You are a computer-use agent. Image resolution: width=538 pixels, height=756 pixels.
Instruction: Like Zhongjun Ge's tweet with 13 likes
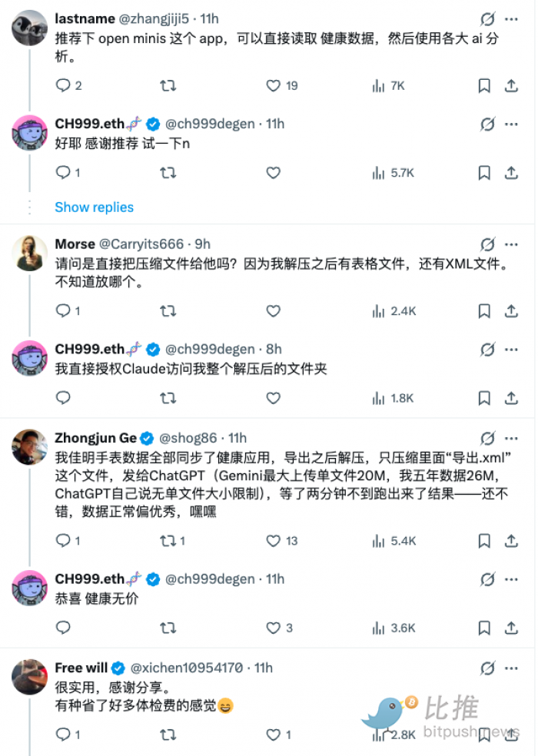273,541
